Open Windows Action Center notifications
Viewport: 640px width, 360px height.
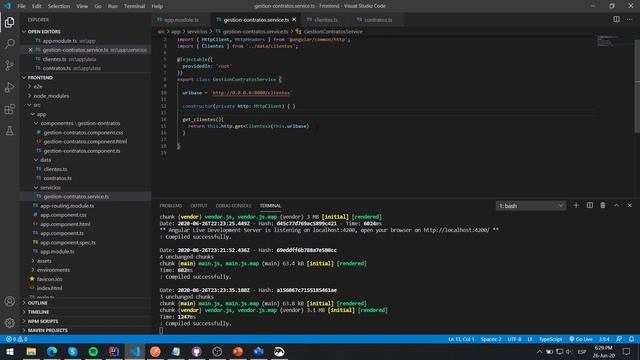(627, 351)
